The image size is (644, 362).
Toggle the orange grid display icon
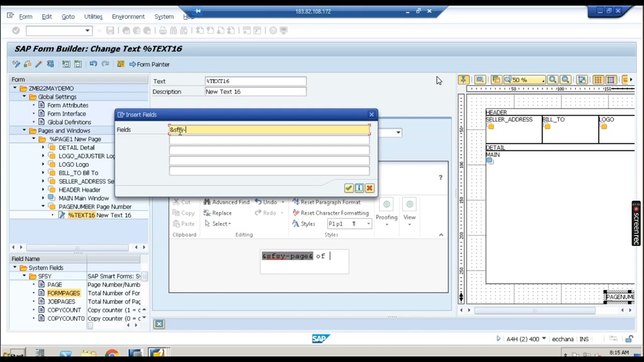click(598, 80)
